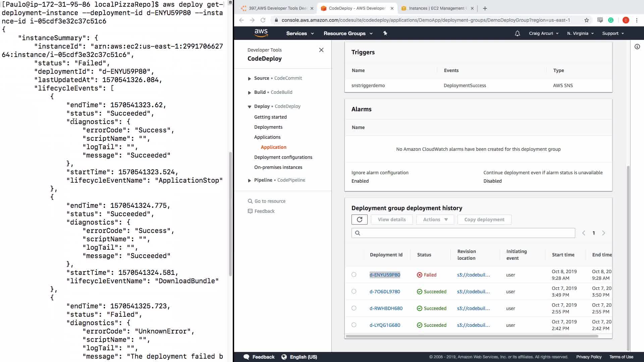The image size is (644, 362).
Task: Select radio button for deployment d-7O6DL9780
Action: point(354,291)
